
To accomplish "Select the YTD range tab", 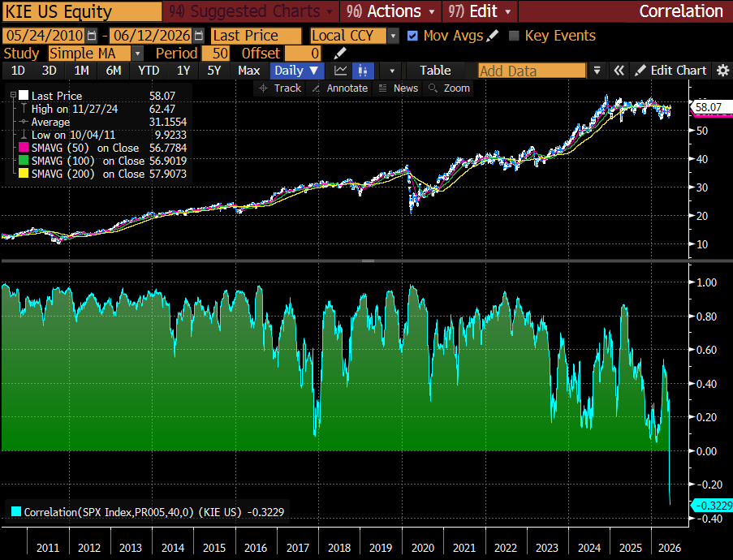I will pos(149,71).
